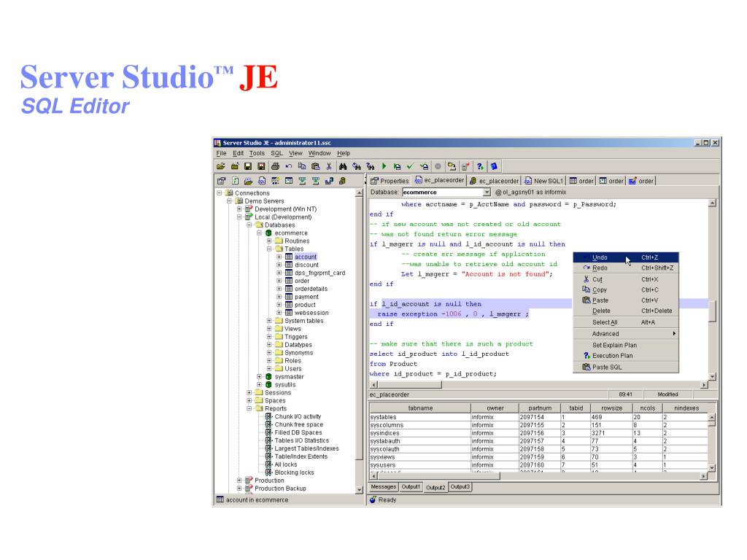The height and width of the screenshot is (560, 747).
Task: Click the Properties icon in explorer toolbar
Action: [x=222, y=181]
